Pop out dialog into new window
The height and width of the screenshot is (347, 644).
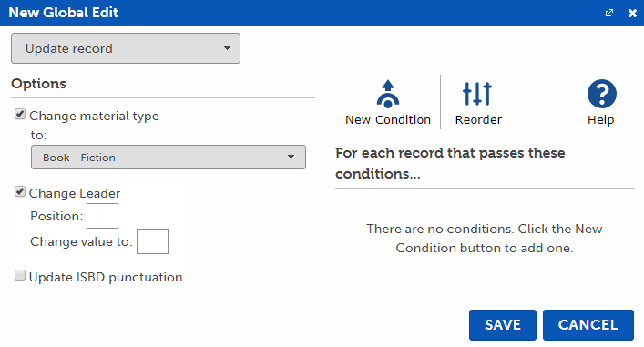pyautogui.click(x=609, y=13)
